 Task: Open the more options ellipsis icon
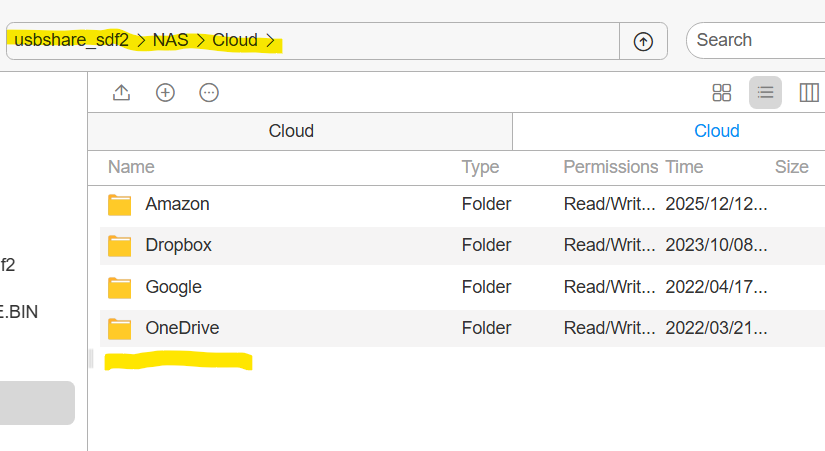(x=209, y=93)
